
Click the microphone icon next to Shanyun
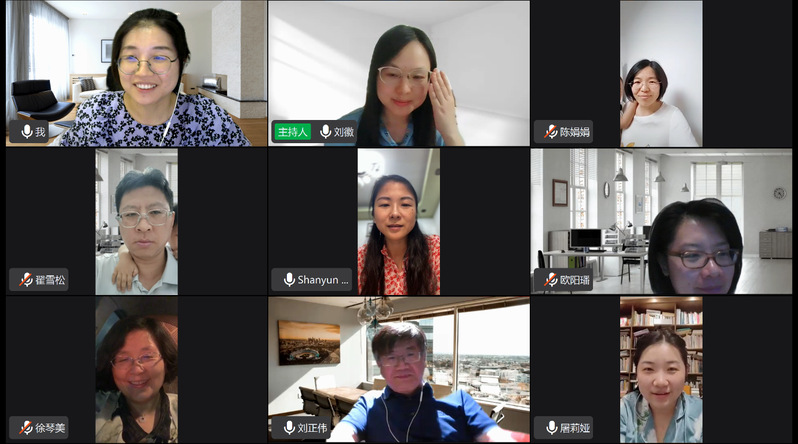pos(289,280)
